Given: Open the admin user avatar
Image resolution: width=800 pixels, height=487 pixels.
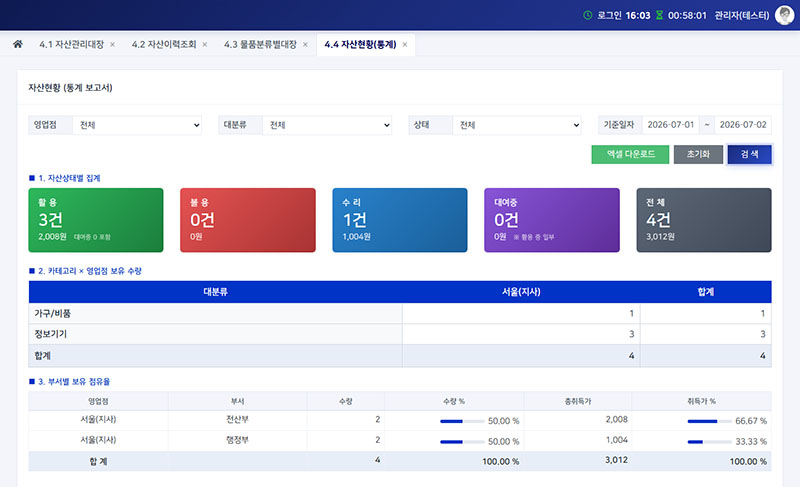Looking at the screenshot, I should click(784, 15).
